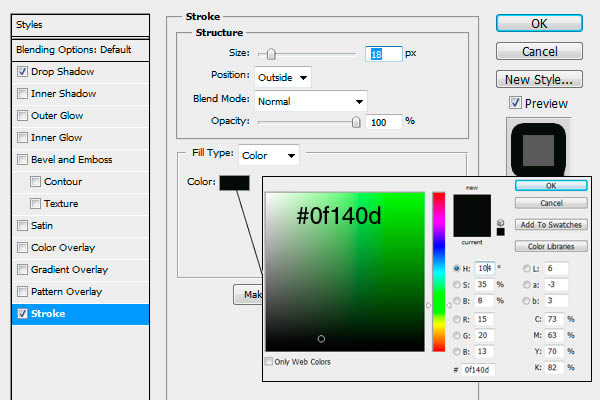Click the Opacity slider handle
Viewport: 600px width, 400px height.
pyautogui.click(x=356, y=121)
